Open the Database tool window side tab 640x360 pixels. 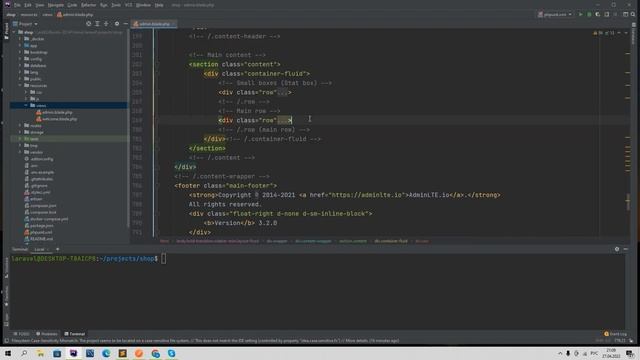[x=634, y=33]
